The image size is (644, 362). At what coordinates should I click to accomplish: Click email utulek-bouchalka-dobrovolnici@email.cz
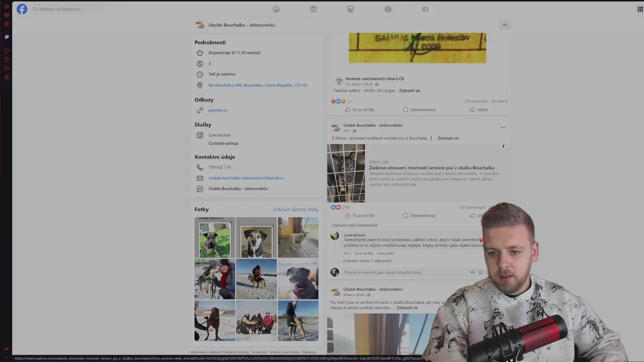pos(246,178)
